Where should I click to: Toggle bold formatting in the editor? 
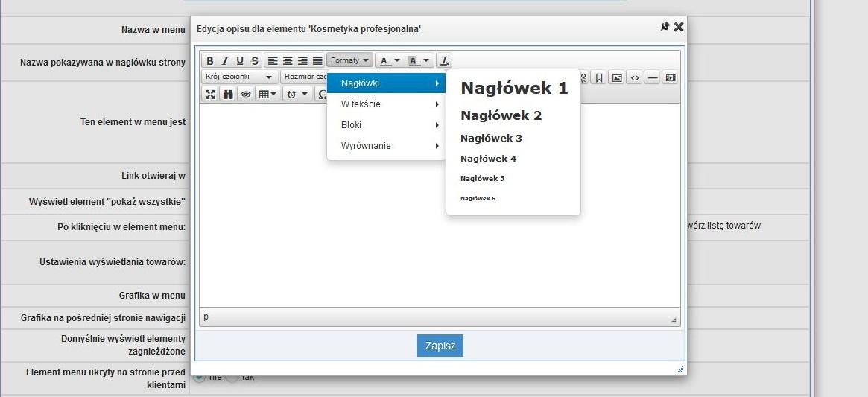click(x=210, y=61)
